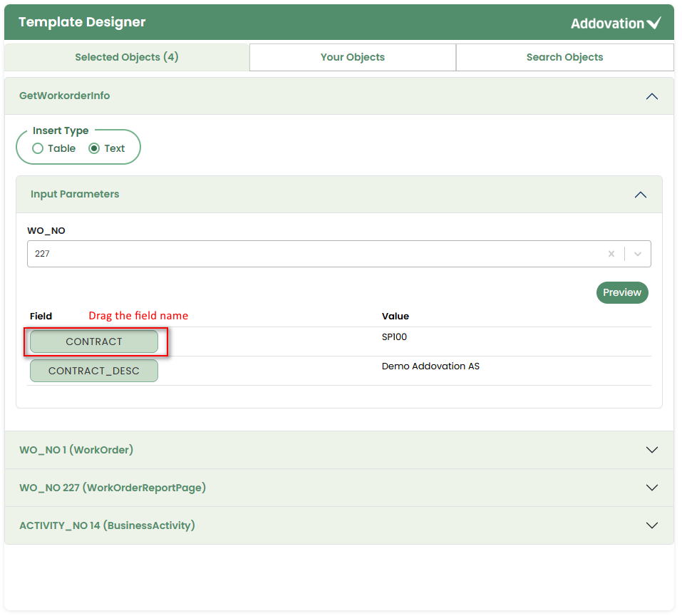Expand the WO_NO 1 (WorkOrder) section
The height and width of the screenshot is (616, 682).
click(651, 450)
